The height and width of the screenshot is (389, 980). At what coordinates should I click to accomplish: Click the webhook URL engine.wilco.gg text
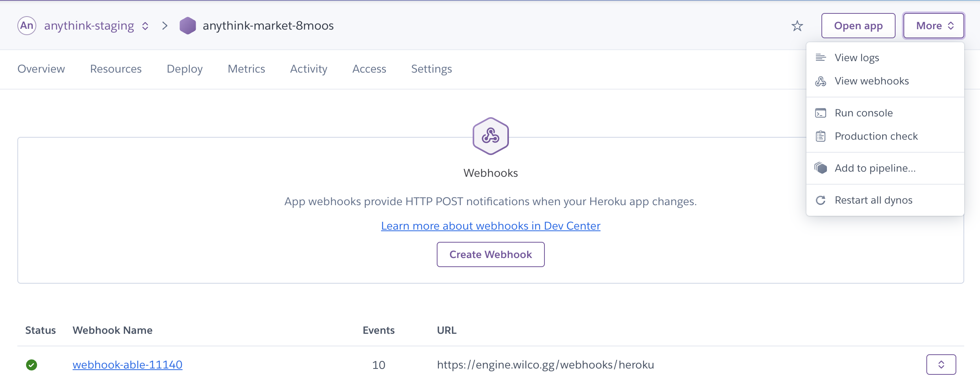(545, 365)
